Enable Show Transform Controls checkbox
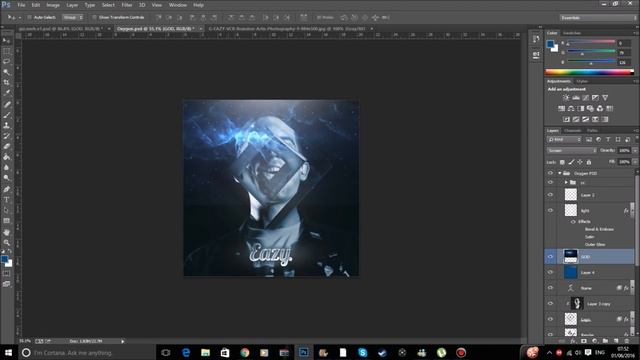The image size is (640, 360). (94, 18)
